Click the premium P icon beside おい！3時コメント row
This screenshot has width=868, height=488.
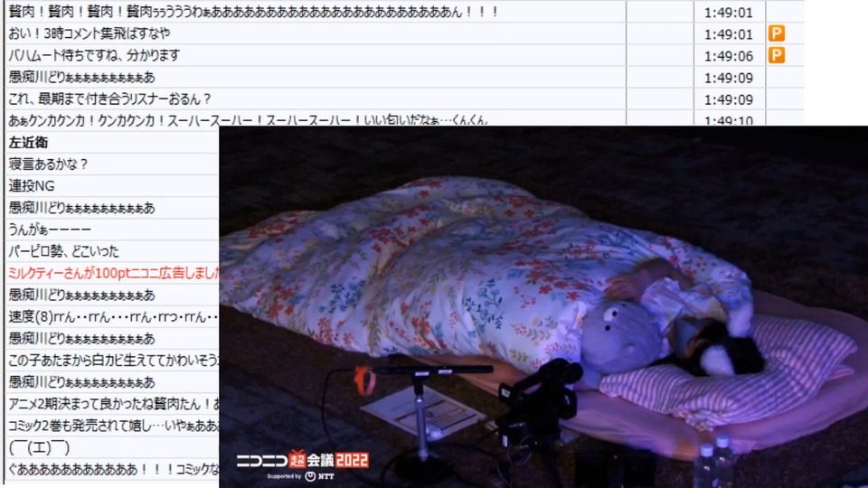click(x=776, y=33)
